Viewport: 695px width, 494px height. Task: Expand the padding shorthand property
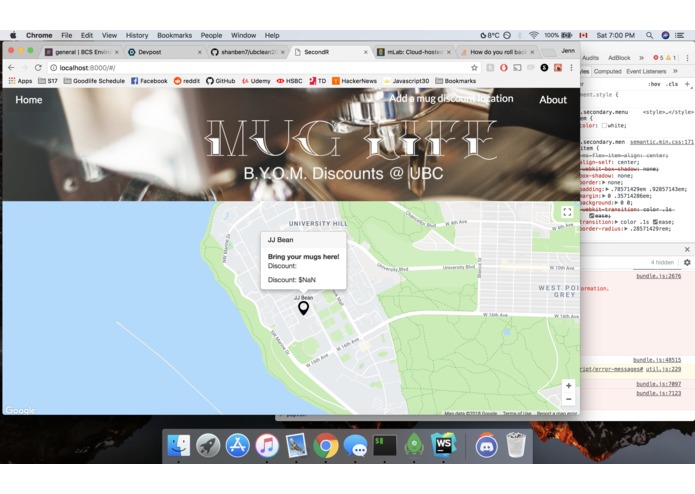608,189
